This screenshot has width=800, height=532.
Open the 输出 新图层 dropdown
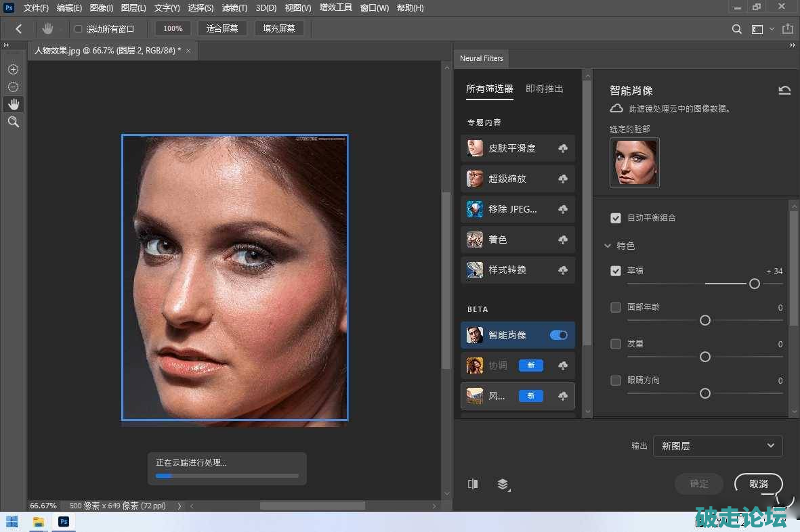click(717, 446)
